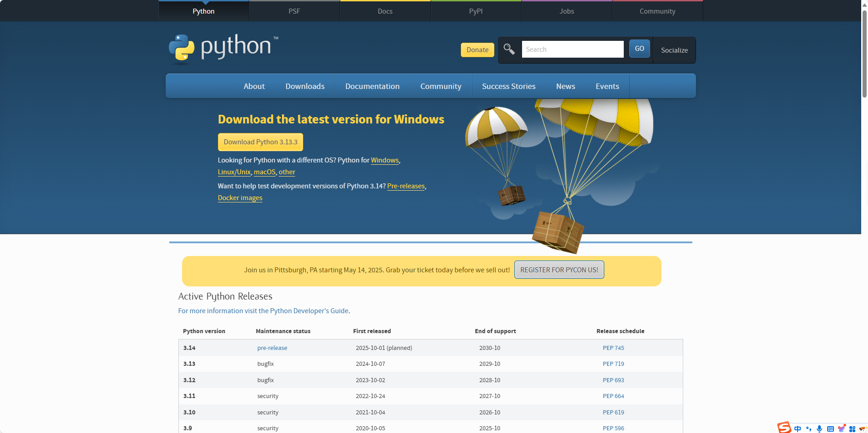Open the Sogou toolbox grid icon
This screenshot has height=433, width=868.
[852, 428]
